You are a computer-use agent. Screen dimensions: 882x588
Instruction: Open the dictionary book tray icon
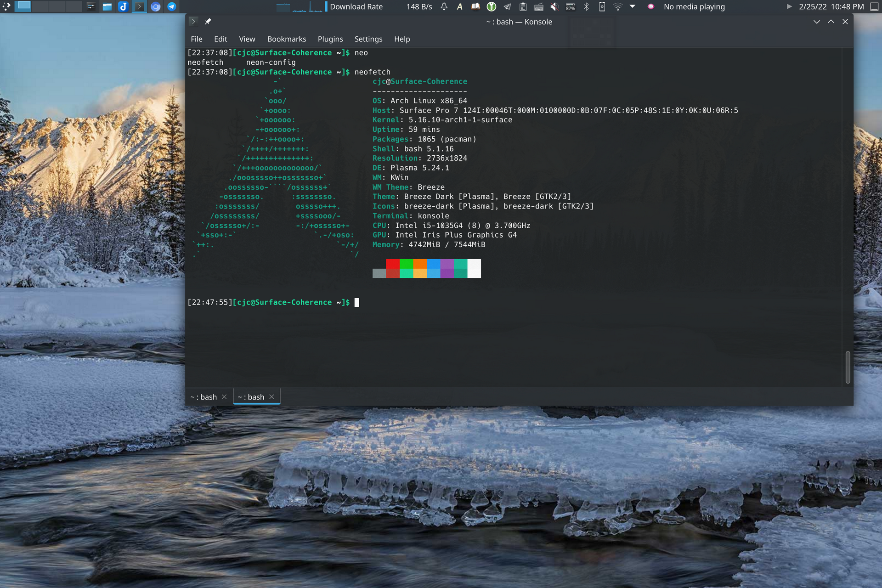tap(475, 6)
